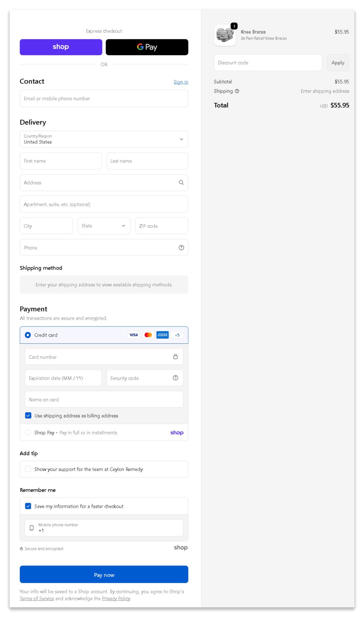Image resolution: width=364 pixels, height=617 pixels.
Task: Open the Knee Braces product thumbnail
Action: 225,35
